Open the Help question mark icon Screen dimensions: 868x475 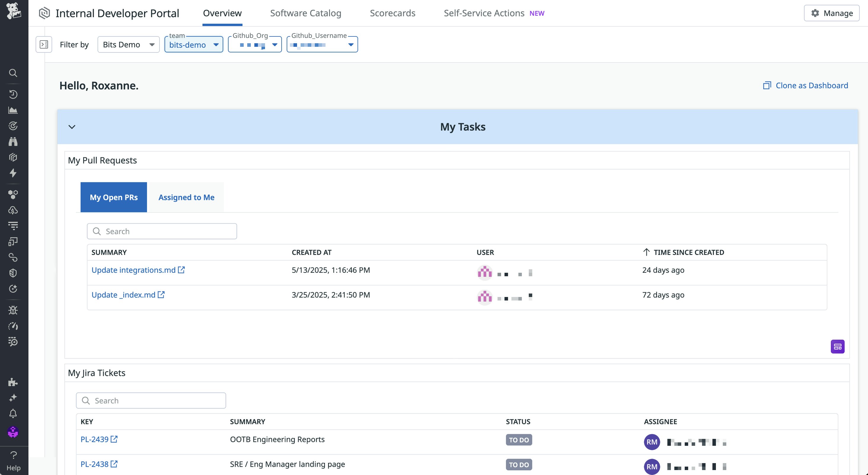point(13,455)
